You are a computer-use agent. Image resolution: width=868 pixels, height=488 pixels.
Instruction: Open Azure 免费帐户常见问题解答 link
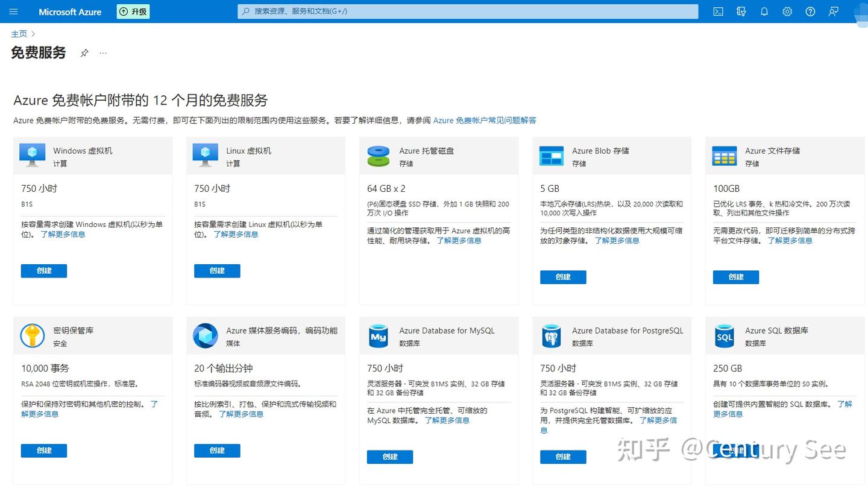[485, 120]
